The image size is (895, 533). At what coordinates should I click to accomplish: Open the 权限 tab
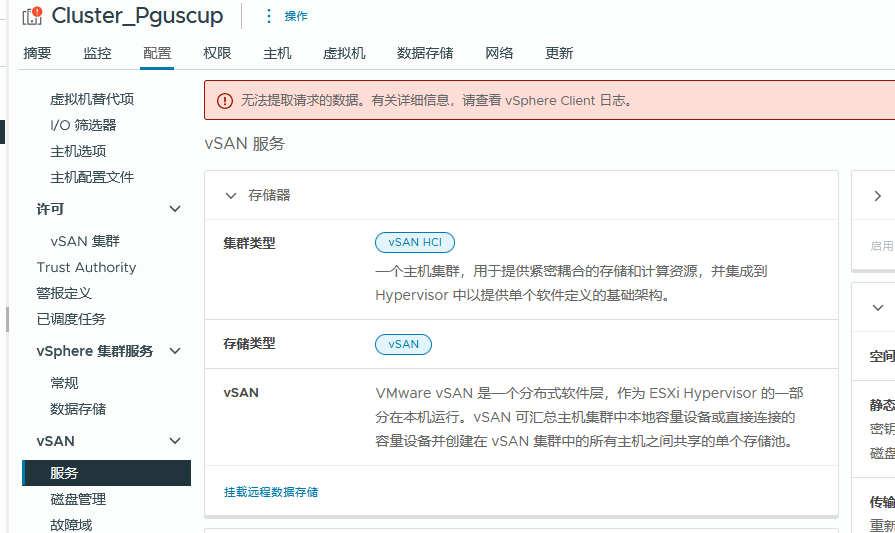click(217, 53)
